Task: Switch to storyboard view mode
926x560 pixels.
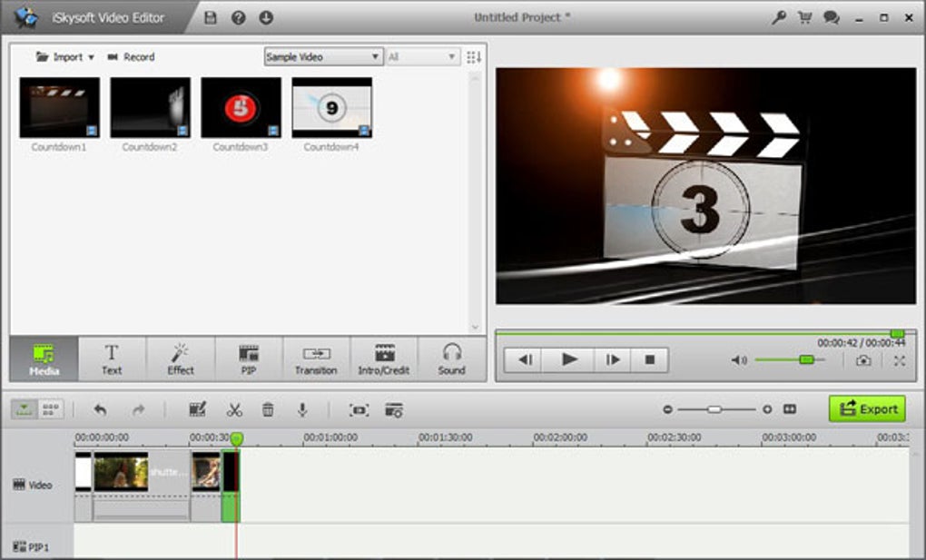Action: point(51,408)
